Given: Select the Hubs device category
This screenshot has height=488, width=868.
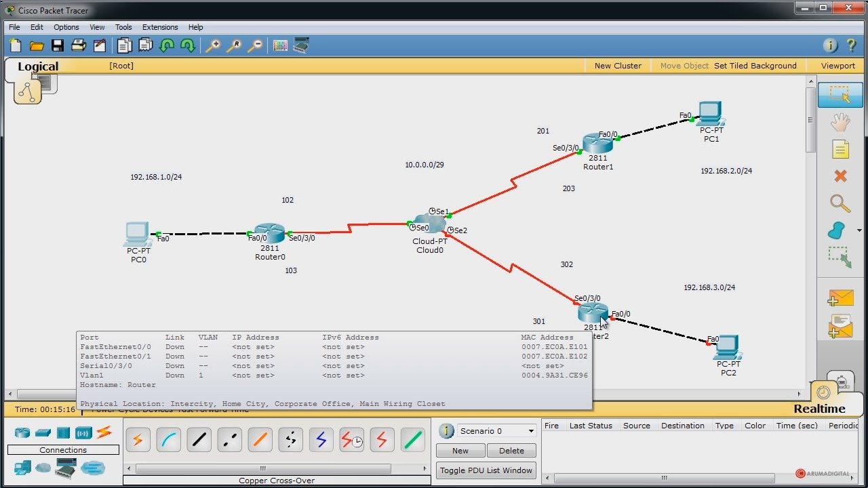Looking at the screenshot, I should (x=63, y=432).
